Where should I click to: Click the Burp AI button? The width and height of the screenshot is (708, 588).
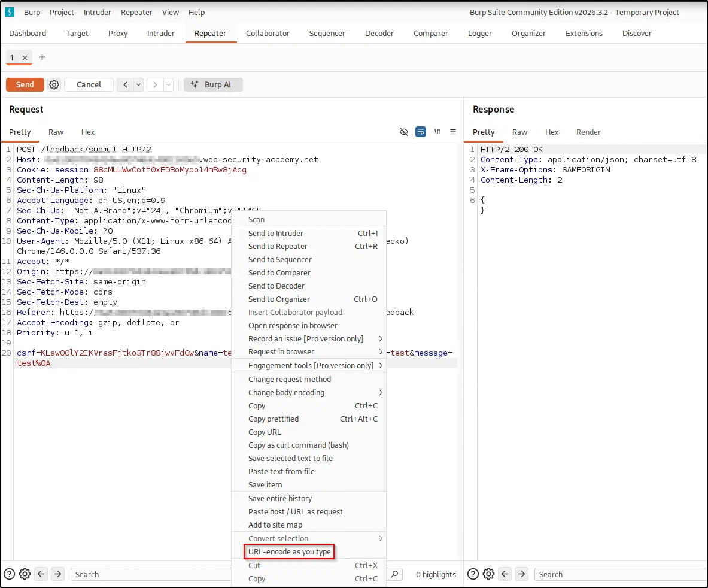(213, 84)
